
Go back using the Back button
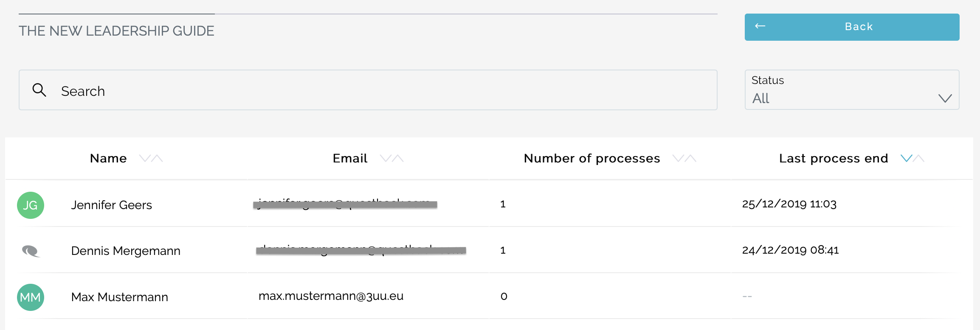point(852,27)
